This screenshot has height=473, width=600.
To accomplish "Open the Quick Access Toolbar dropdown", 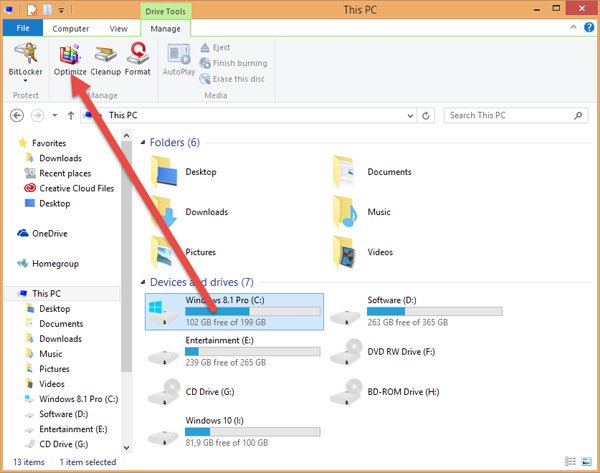I will pos(61,11).
